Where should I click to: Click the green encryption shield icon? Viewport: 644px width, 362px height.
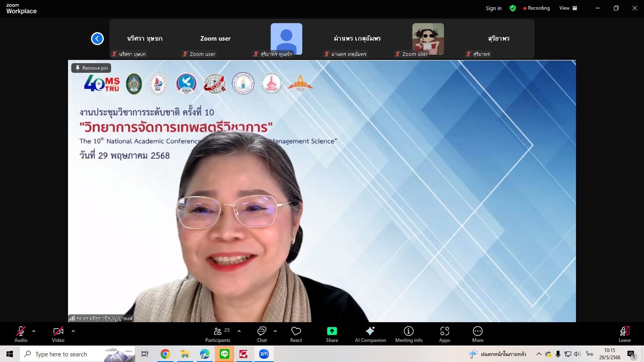click(x=512, y=8)
